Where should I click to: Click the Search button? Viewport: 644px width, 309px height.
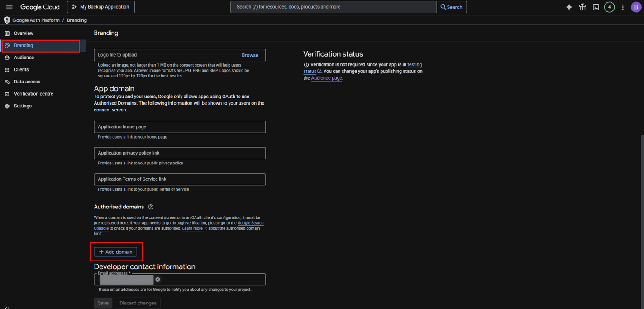pyautogui.click(x=452, y=7)
